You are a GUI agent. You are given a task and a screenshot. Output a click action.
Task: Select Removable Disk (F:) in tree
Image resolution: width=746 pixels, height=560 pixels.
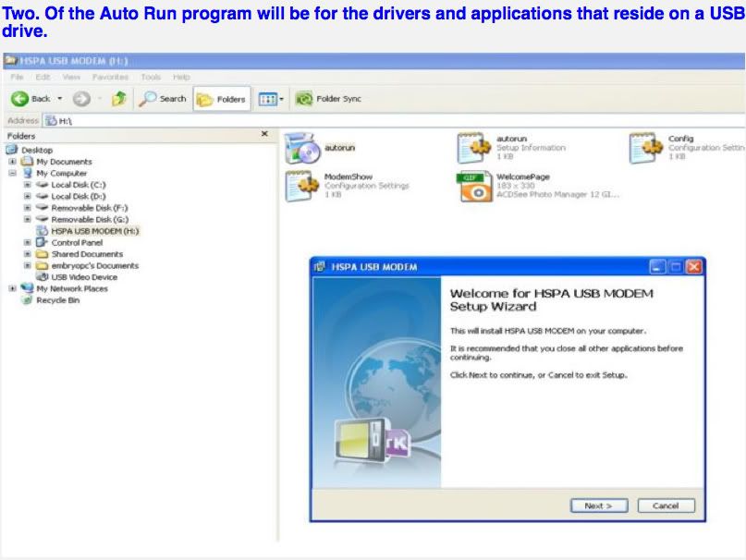[x=82, y=207]
